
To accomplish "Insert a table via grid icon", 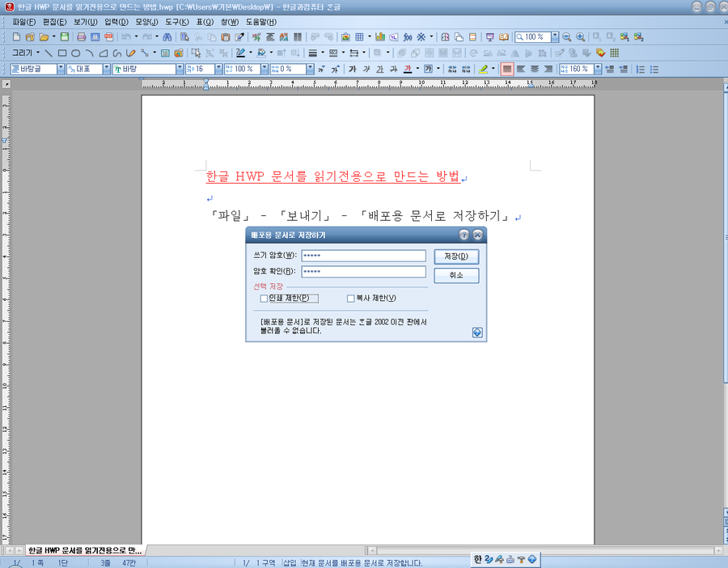I will tap(359, 37).
